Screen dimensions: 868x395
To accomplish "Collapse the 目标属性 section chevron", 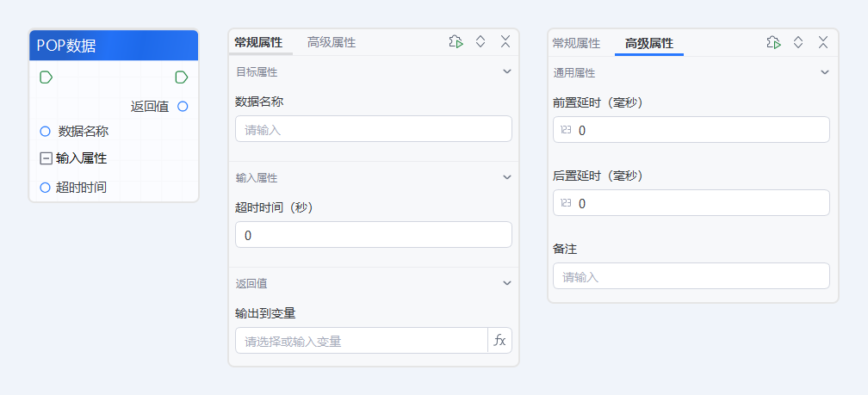I will tap(507, 71).
